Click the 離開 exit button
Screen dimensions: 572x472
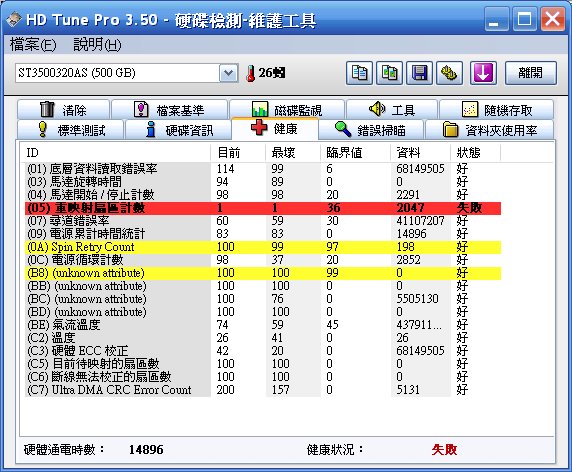pos(531,73)
